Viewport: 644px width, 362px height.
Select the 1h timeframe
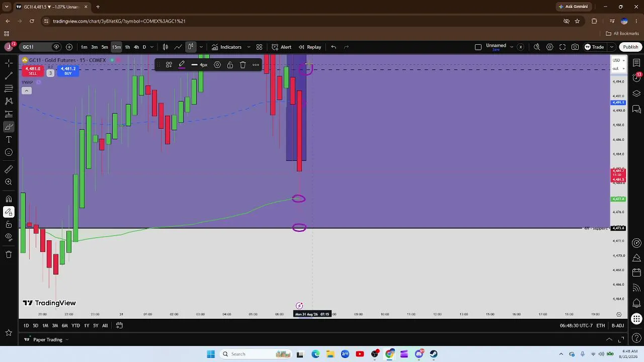click(x=127, y=47)
